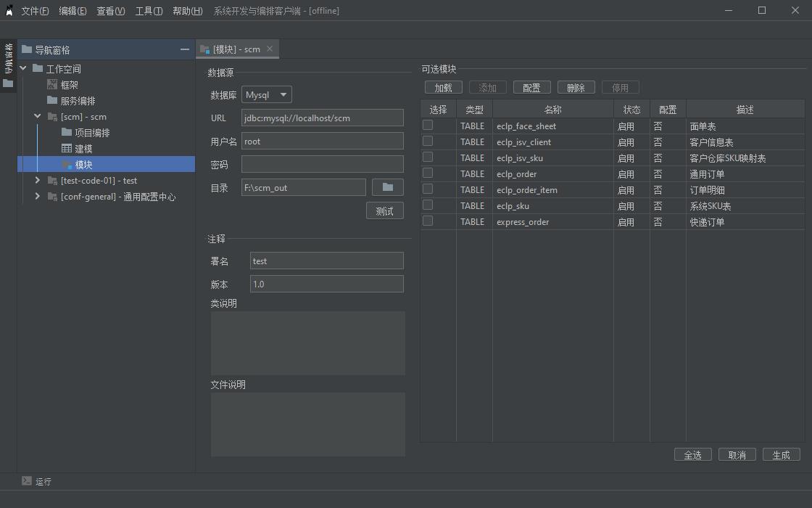
Task: Select the express_order row checkbox
Action: click(428, 221)
